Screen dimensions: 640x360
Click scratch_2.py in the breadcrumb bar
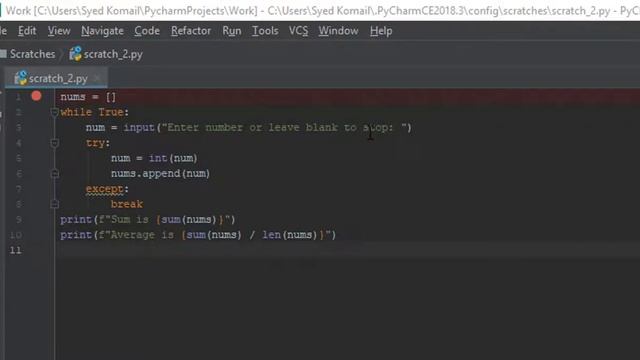tap(113, 54)
